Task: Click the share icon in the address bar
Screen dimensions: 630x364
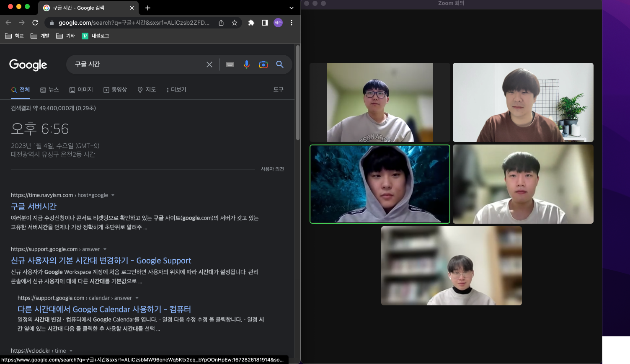Action: coord(221,23)
